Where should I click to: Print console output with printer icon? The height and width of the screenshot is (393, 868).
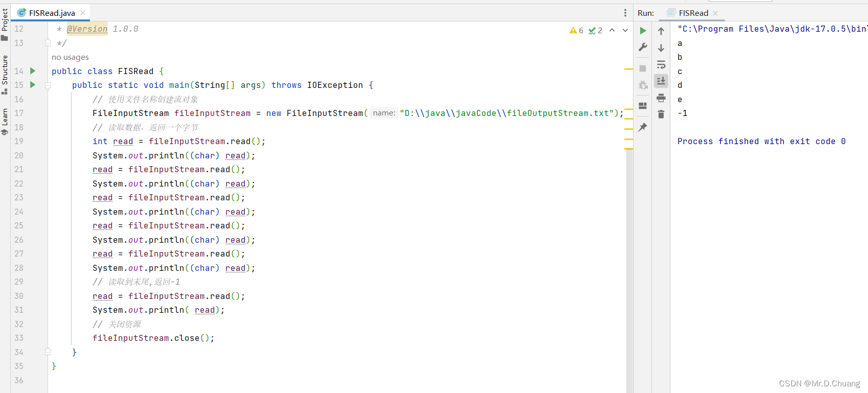[661, 98]
